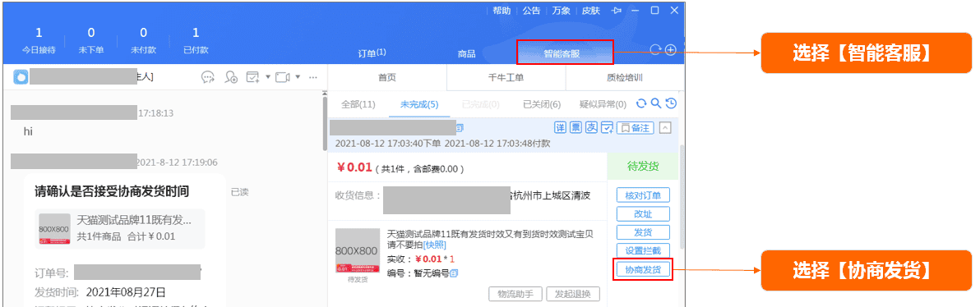Click the add contact icon in chat header
The image size is (980, 307).
click(x=231, y=77)
